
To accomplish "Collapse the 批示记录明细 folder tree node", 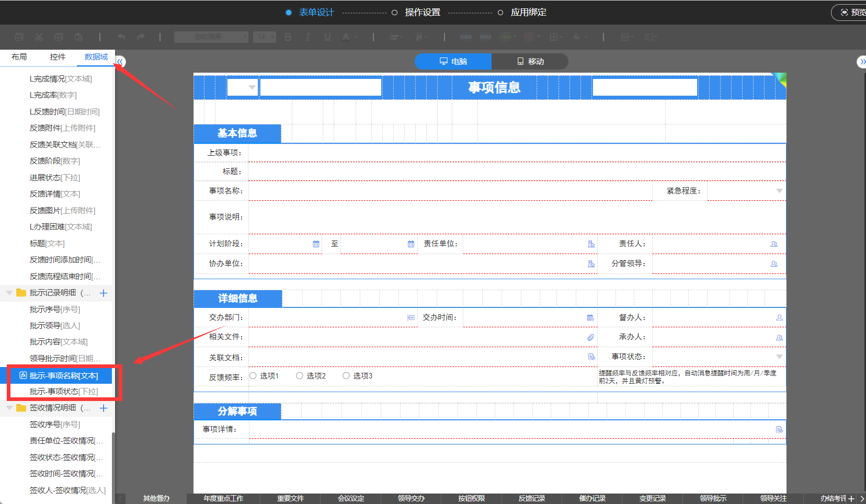I will point(9,293).
